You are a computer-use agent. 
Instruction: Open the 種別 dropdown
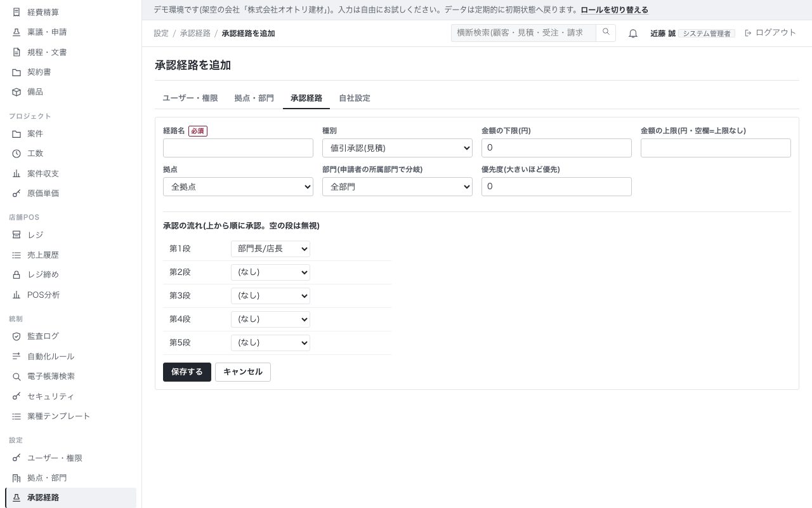pyautogui.click(x=397, y=148)
